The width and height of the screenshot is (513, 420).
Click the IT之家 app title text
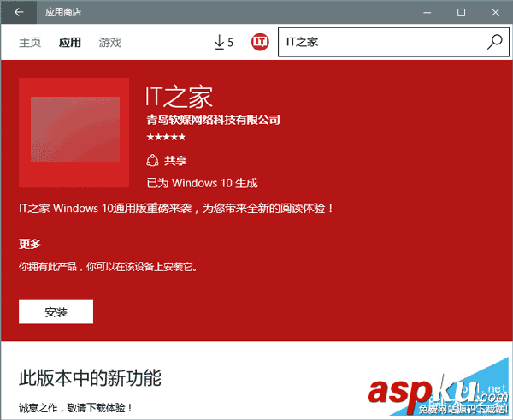tap(179, 97)
